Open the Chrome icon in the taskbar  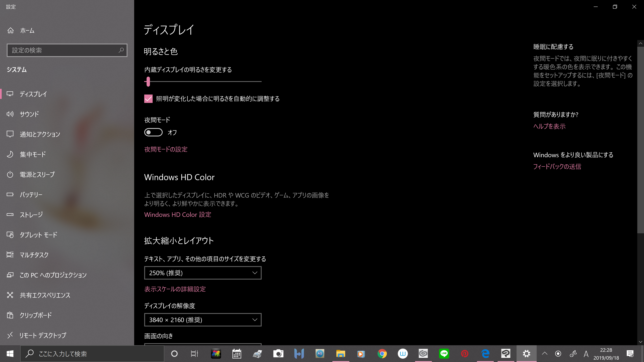pos(382,353)
